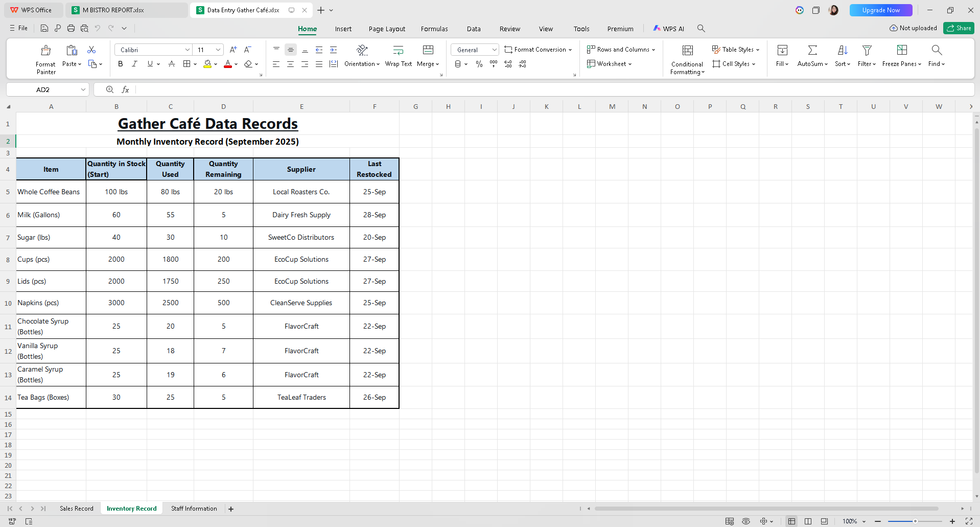The height and width of the screenshot is (527, 980).
Task: Toggle Wrap Text for the cell
Action: 399,56
